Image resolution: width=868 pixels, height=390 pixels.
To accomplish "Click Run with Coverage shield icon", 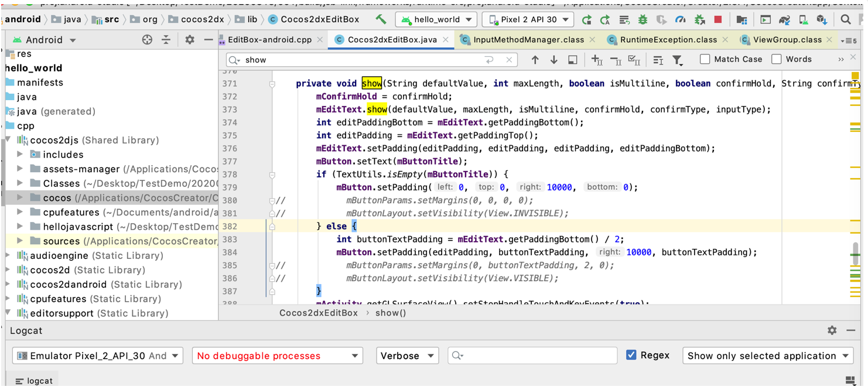I will click(662, 19).
